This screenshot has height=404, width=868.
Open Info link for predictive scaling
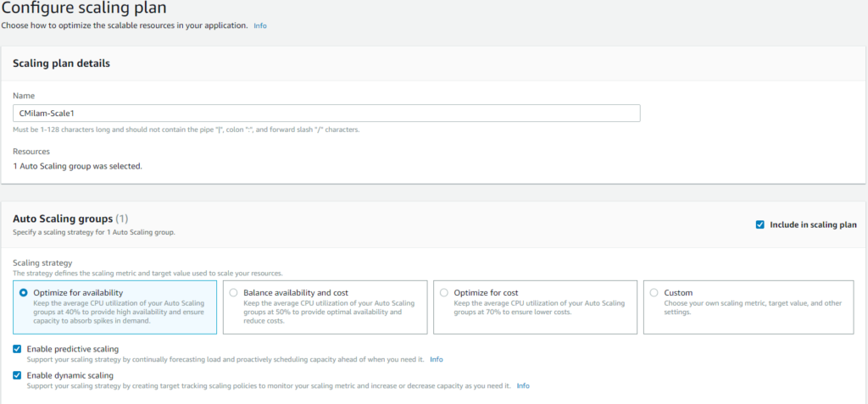pyautogui.click(x=437, y=359)
